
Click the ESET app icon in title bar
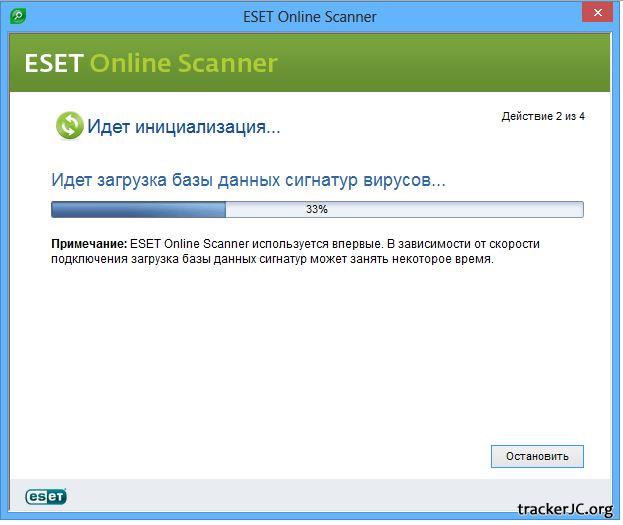tap(17, 16)
